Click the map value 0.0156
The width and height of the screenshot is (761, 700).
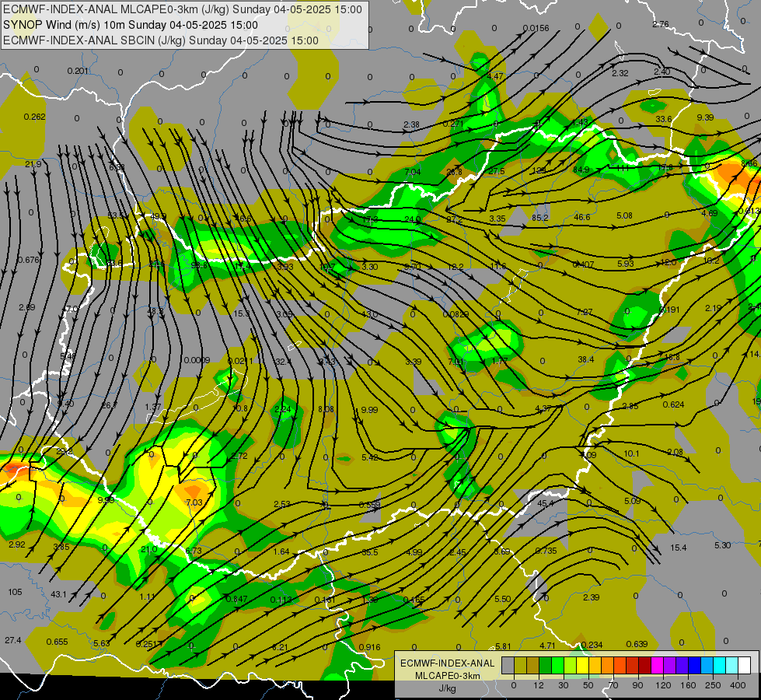pos(536,28)
